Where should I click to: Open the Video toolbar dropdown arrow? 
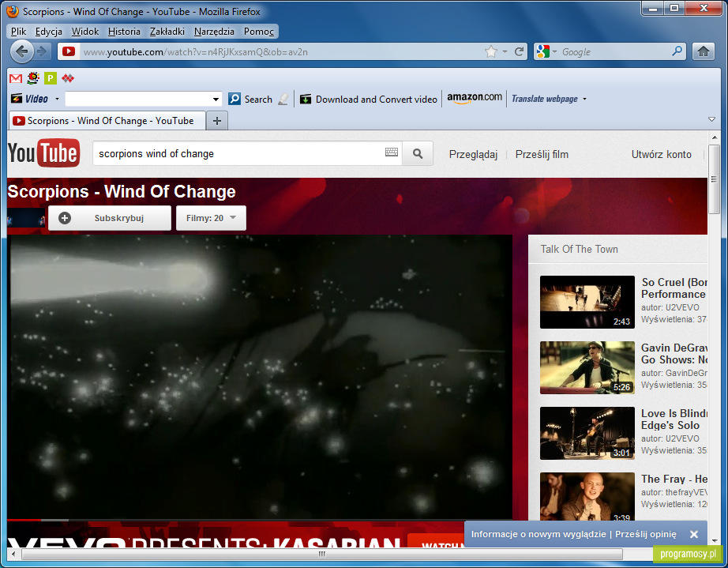57,99
